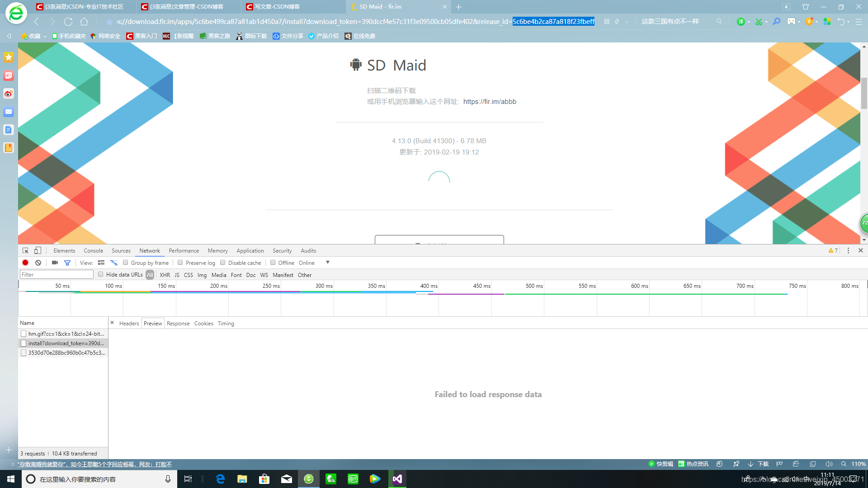Switch to the Console tab
This screenshot has width=868, height=488.
[x=94, y=251]
